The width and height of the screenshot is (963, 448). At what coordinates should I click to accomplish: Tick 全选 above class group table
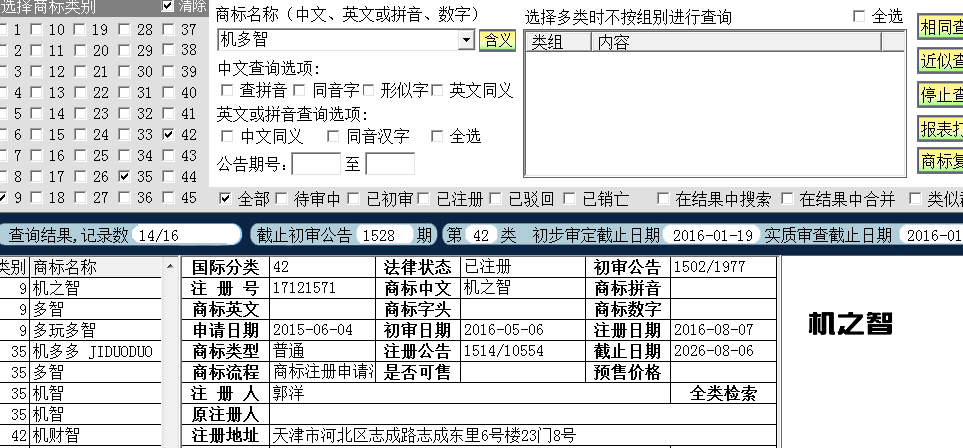point(859,16)
